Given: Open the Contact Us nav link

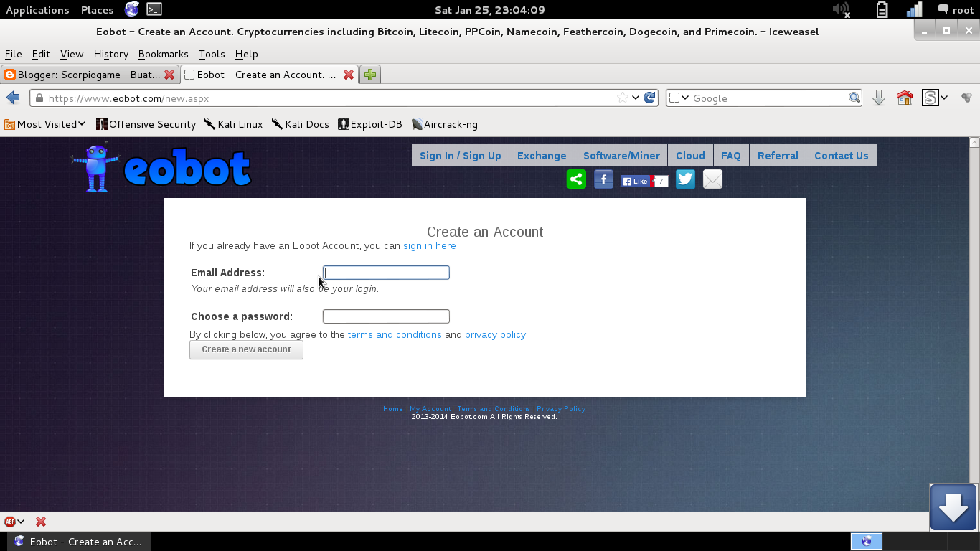Looking at the screenshot, I should (842, 156).
